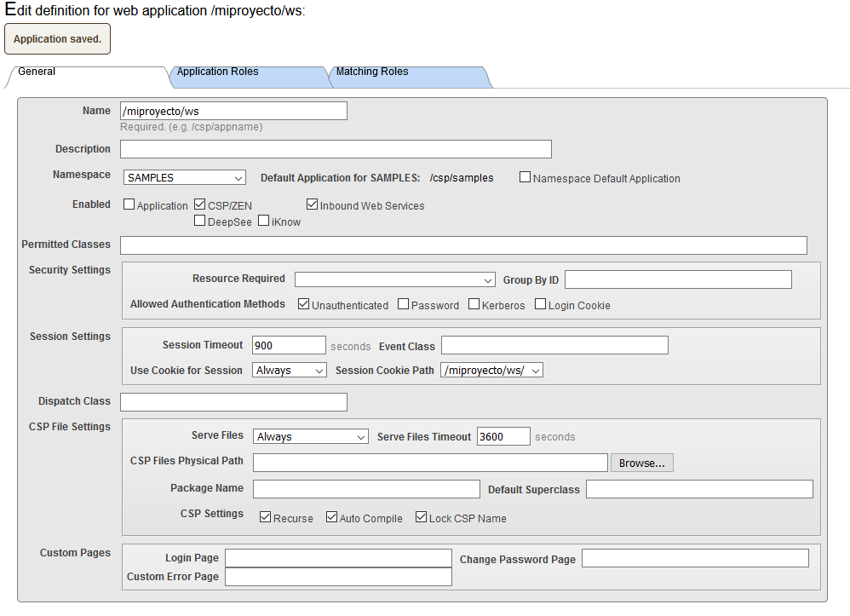
Task: Toggle the Unauthenticated authentication method
Action: 304,304
